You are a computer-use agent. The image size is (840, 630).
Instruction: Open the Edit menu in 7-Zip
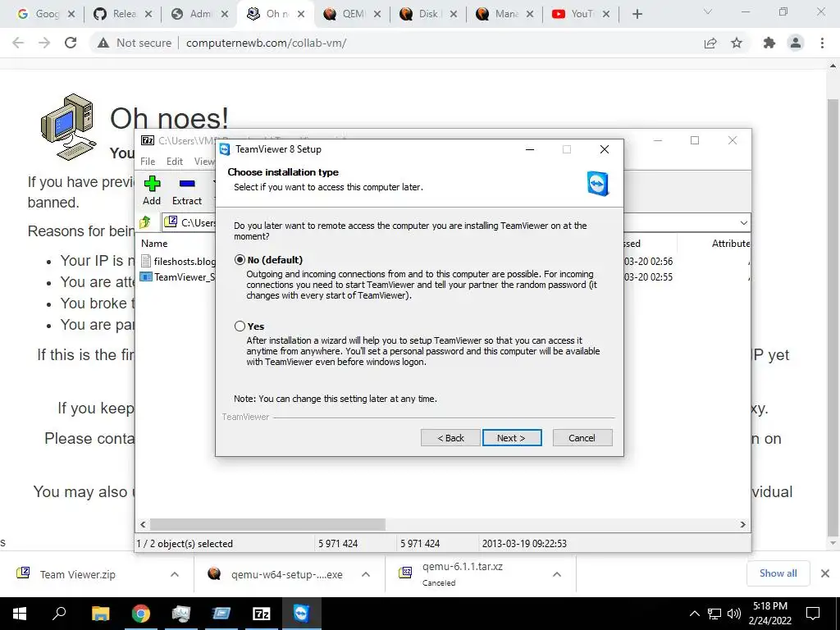coord(175,162)
